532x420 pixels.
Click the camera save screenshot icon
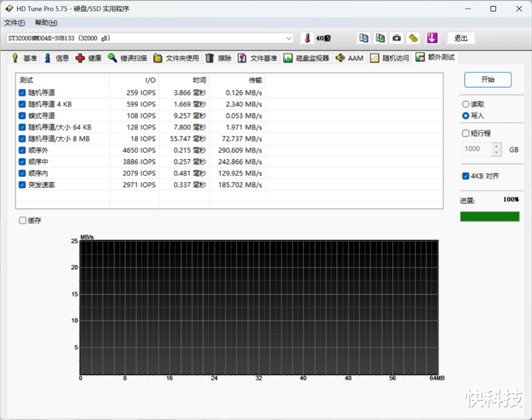point(396,38)
